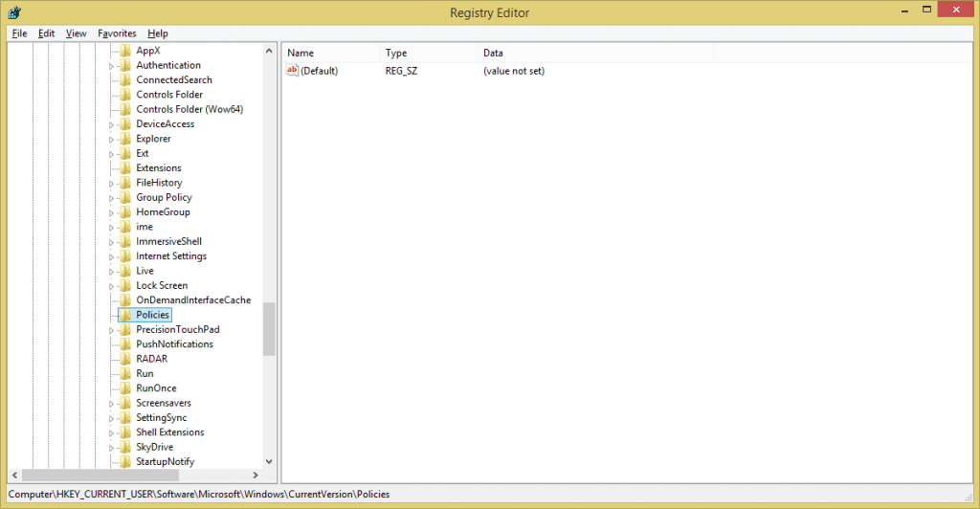Click the Run folder icon
The width and height of the screenshot is (980, 509).
(x=125, y=373)
